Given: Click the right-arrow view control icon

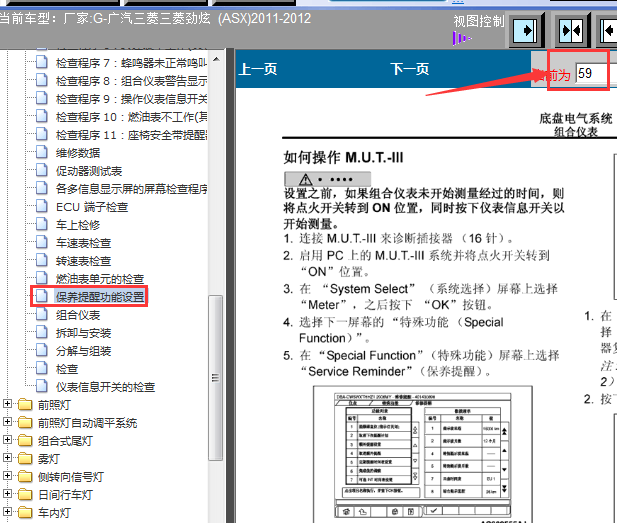Looking at the screenshot, I should coord(526,30).
